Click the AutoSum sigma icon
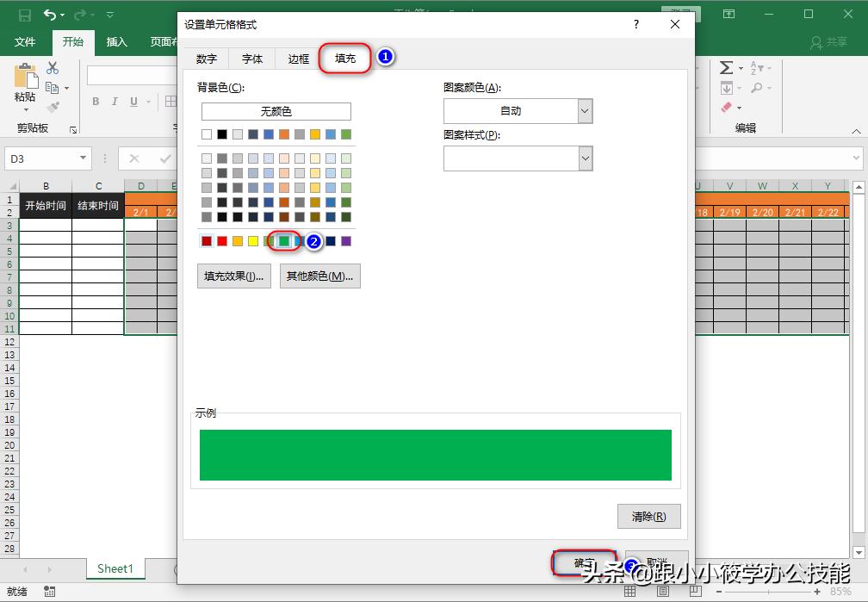 (x=726, y=68)
